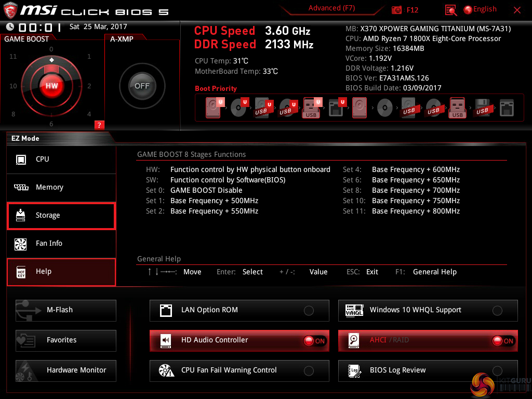532x399 pixels.
Task: Take a screenshot with the F12 camera icon
Action: (x=396, y=10)
